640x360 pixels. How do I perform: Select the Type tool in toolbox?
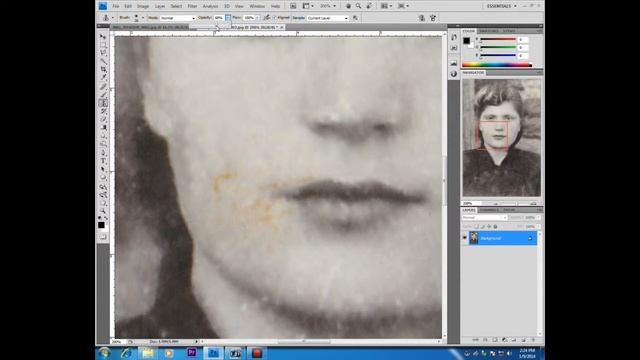point(103,161)
